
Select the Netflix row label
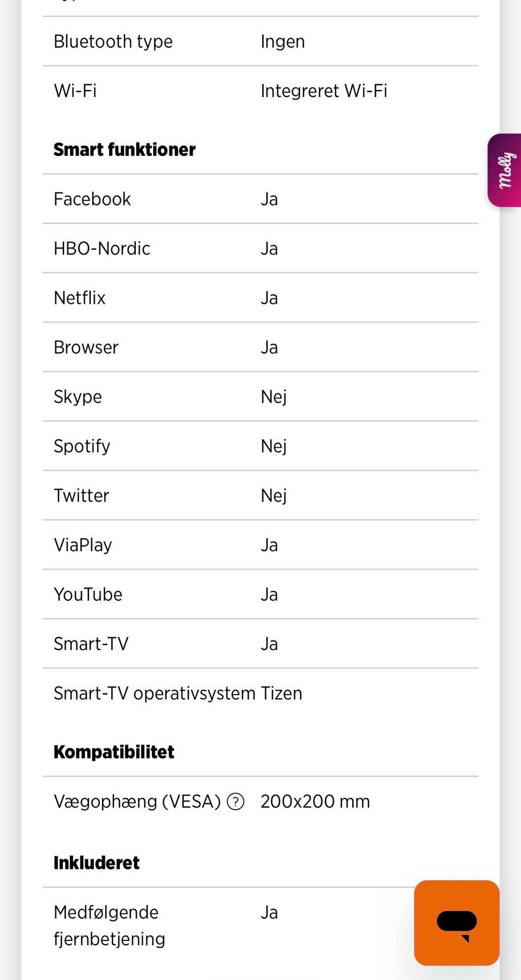(80, 298)
